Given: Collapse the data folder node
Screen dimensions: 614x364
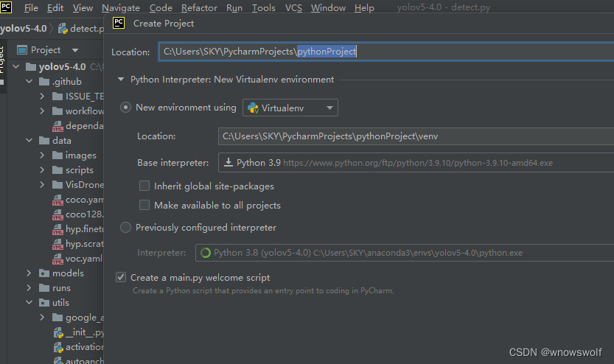Looking at the screenshot, I should [x=29, y=141].
